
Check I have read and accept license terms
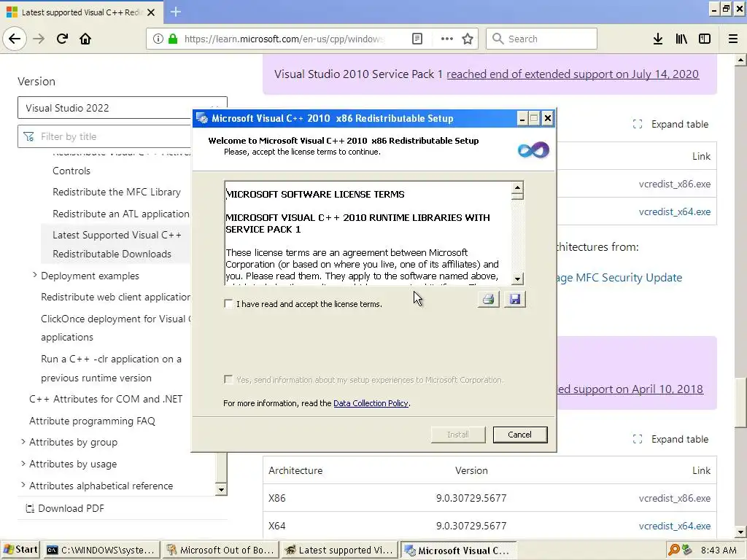(x=228, y=304)
